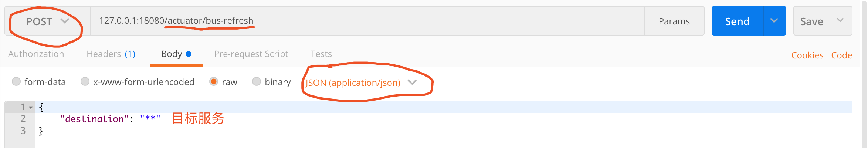Switch to the Tests tab
This screenshot has width=868, height=148.
coord(321,54)
